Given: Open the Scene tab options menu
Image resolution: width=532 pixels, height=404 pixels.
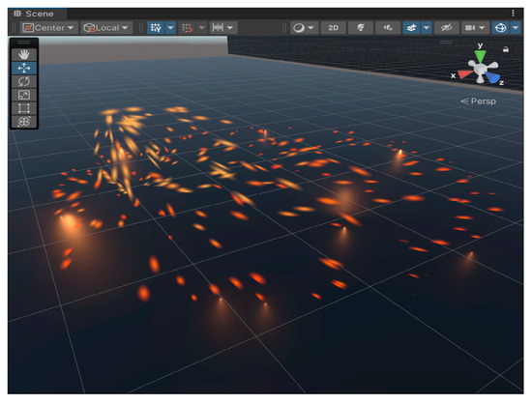Looking at the screenshot, I should (x=513, y=14).
